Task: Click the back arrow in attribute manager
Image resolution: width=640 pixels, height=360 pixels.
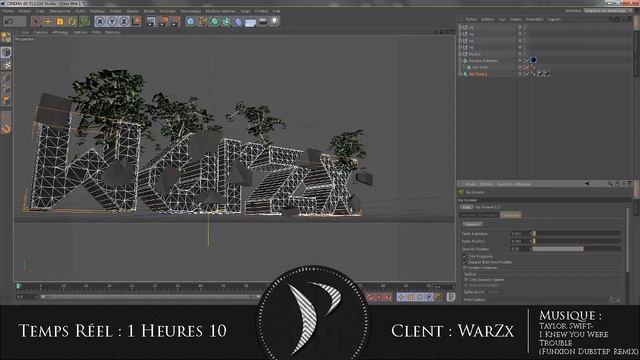Action: tap(587, 184)
